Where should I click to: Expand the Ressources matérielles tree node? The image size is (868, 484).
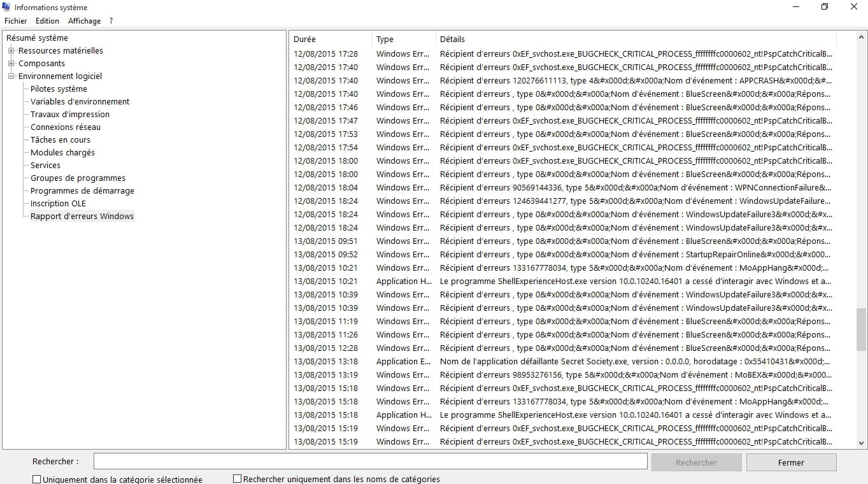click(x=11, y=51)
